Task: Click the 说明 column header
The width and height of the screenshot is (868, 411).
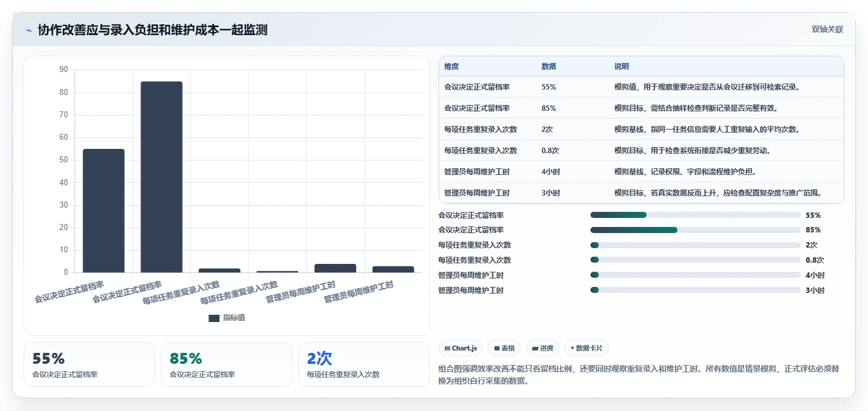Action: (x=621, y=67)
